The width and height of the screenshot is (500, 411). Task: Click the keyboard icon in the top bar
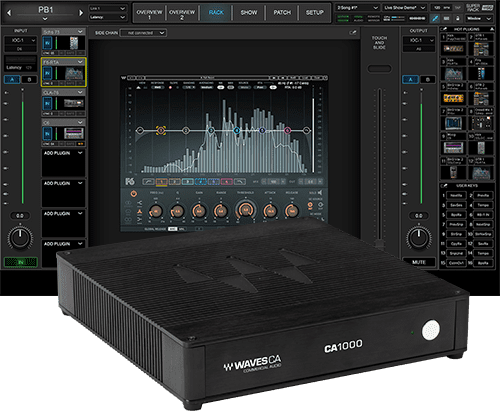click(x=447, y=19)
